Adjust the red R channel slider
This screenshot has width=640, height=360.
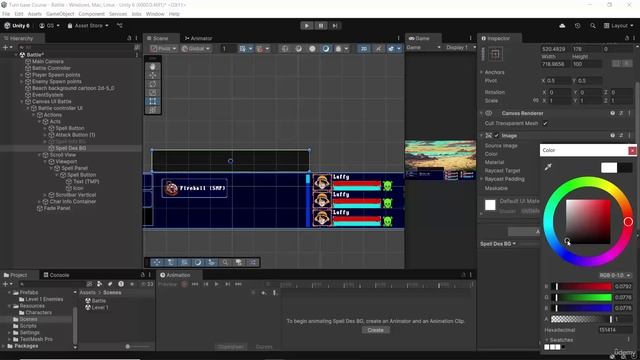pyautogui.click(x=582, y=287)
